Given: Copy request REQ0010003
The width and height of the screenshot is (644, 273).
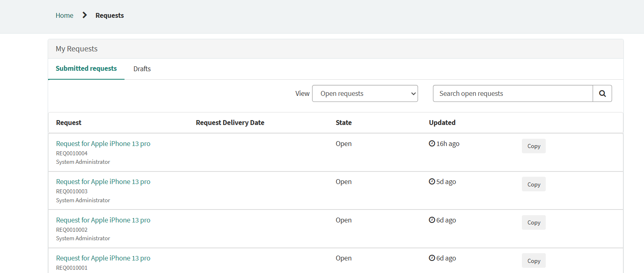Looking at the screenshot, I should pos(534,184).
